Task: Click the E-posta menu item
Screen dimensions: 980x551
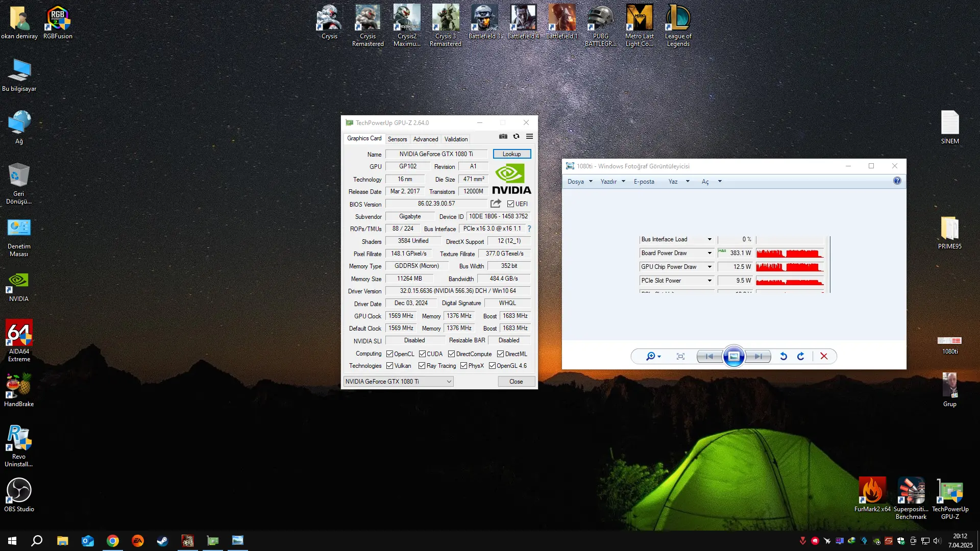Action: pyautogui.click(x=644, y=182)
